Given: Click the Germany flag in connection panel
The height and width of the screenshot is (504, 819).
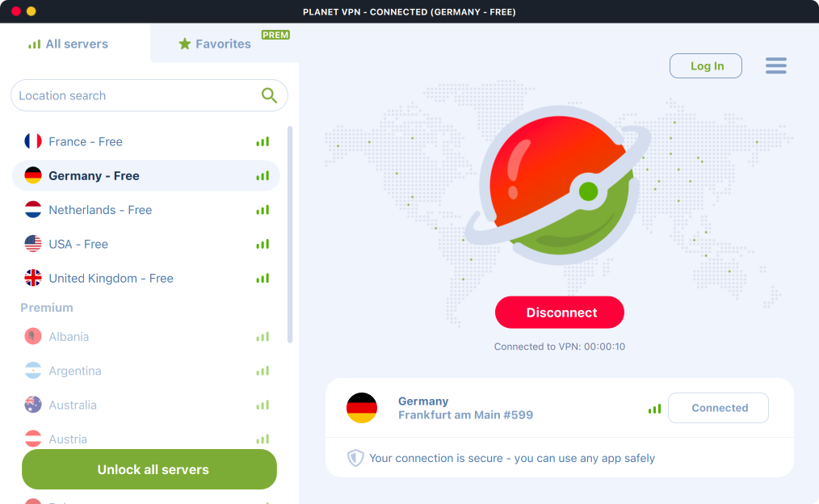Looking at the screenshot, I should coord(362,408).
